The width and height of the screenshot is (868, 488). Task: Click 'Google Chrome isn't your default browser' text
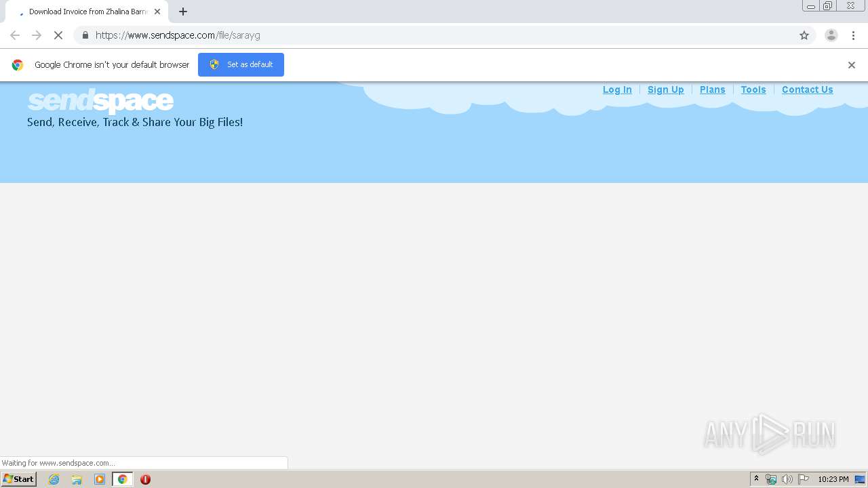pos(112,65)
